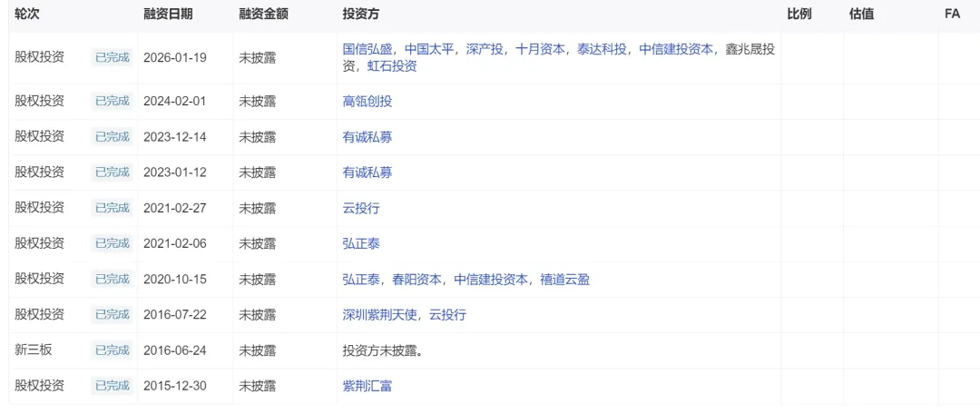Click the 投资方 column header
Screen dimensions: 980x414
[x=361, y=15]
